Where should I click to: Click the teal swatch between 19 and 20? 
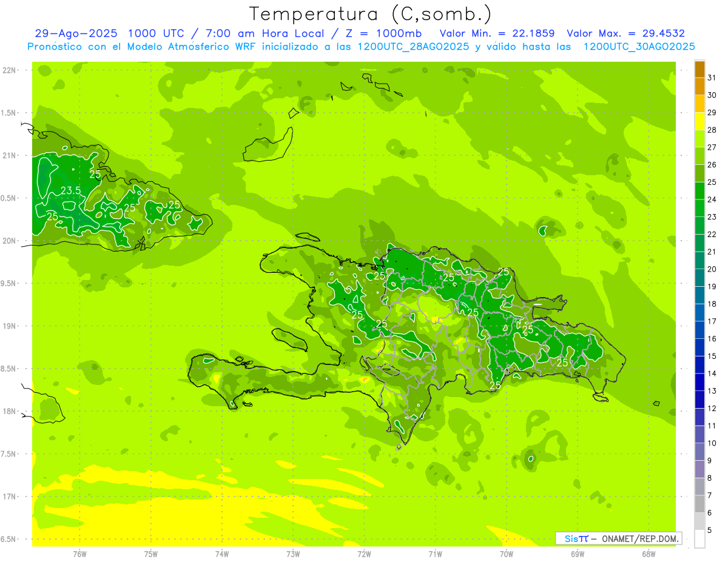point(699,278)
